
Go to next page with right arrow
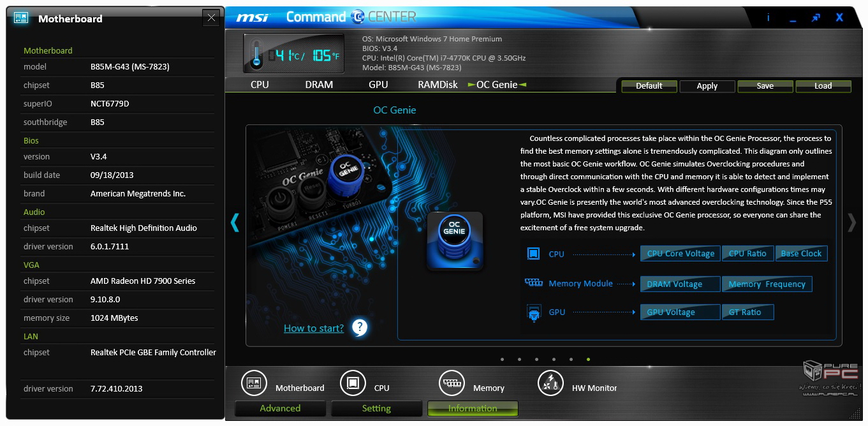[851, 222]
